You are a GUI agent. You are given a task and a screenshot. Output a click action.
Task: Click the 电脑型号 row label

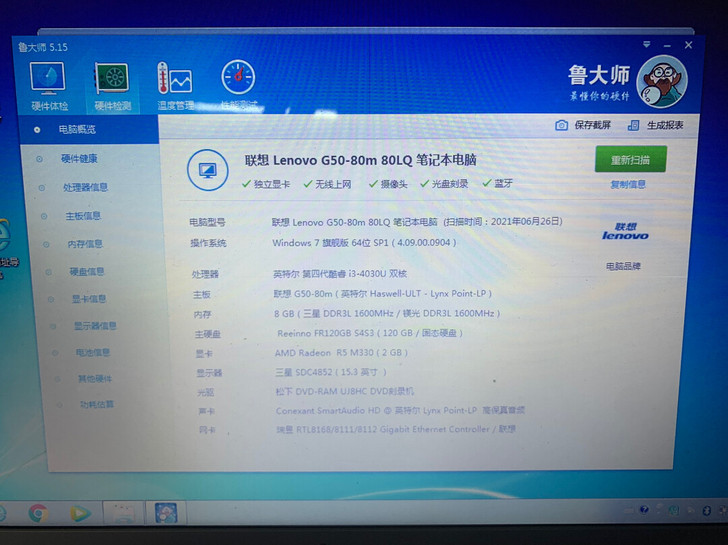coord(207,223)
